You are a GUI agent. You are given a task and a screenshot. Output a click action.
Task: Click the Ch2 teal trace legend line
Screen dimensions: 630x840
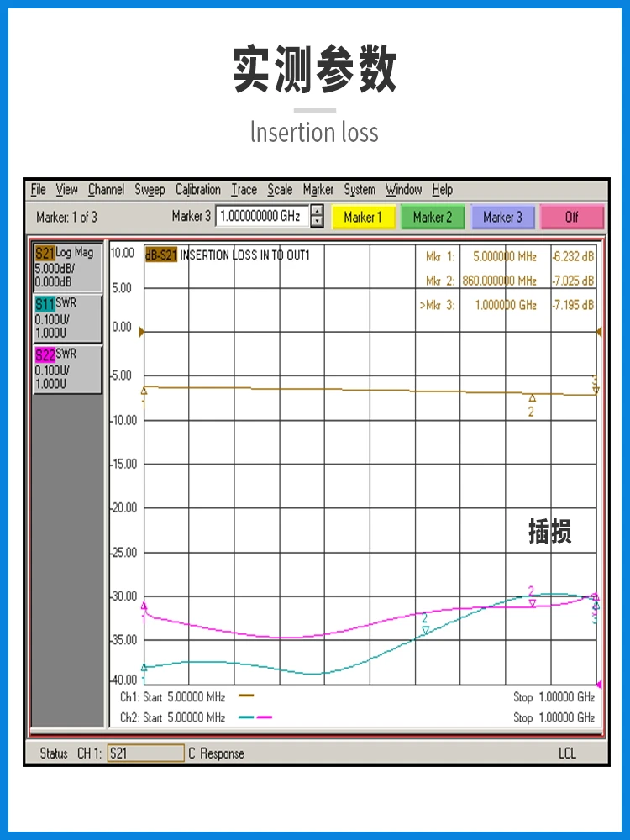coord(246,717)
